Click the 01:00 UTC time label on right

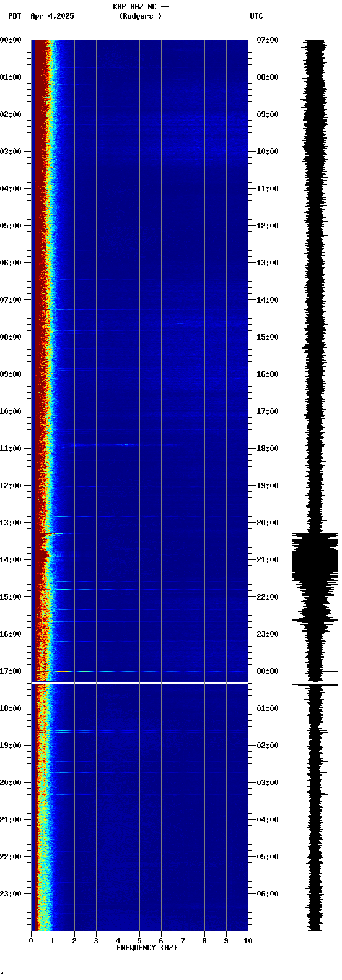click(x=268, y=708)
